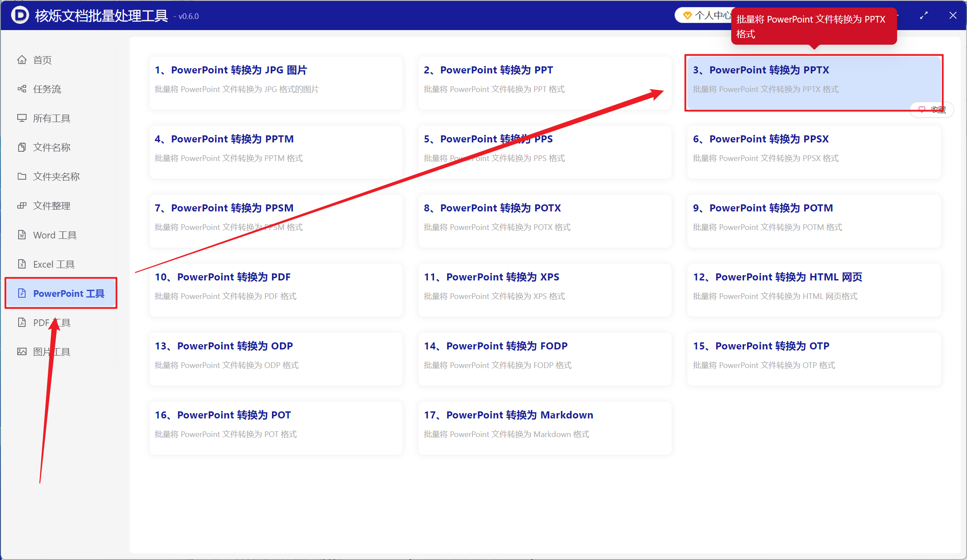This screenshot has height=560, width=967.
Task: Click description 批量将 PowerPoint 文件转换为 FODP 格式
Action: click(x=498, y=365)
